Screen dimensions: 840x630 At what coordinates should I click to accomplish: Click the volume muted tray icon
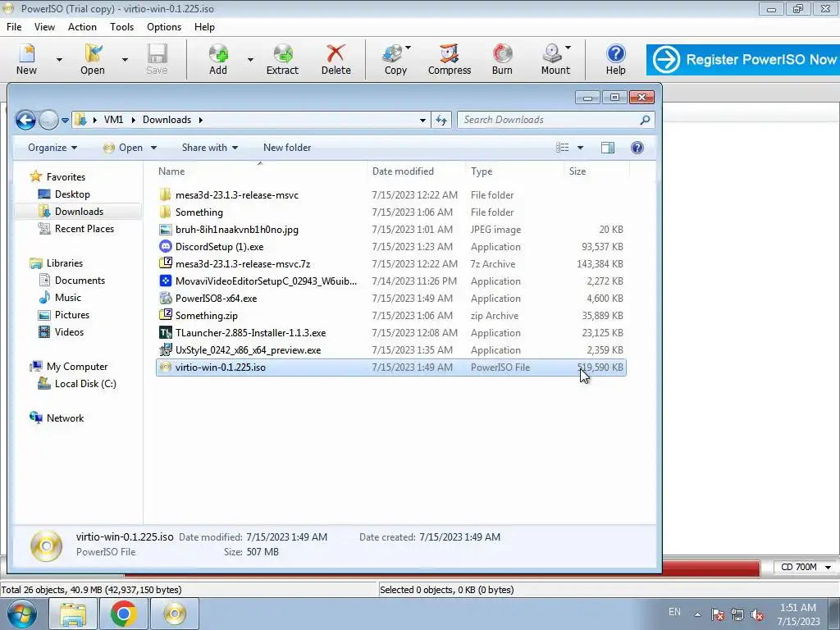click(x=757, y=614)
